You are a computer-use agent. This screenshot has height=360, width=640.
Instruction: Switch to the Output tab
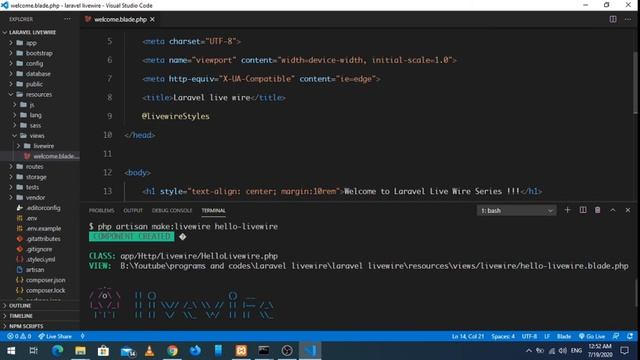[x=133, y=211]
